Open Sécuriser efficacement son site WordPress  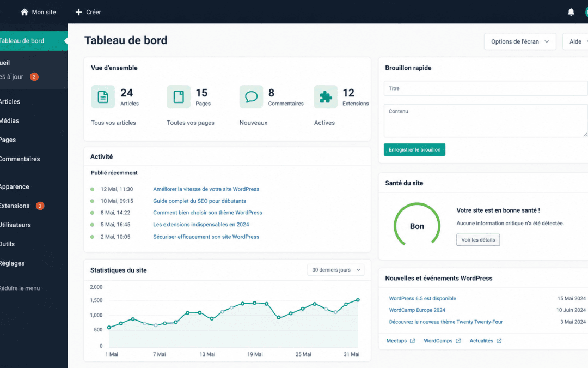[x=206, y=237]
